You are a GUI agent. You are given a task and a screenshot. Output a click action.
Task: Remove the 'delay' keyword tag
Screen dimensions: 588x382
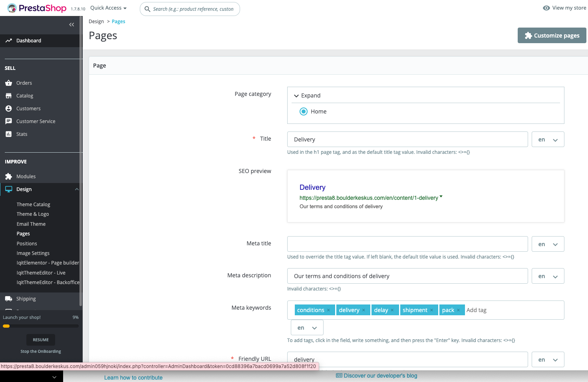[392, 310]
